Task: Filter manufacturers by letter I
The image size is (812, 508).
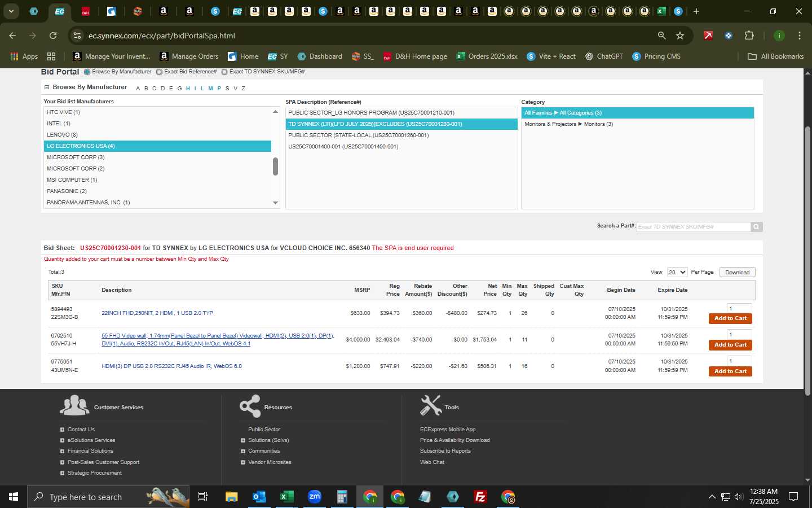Action: coord(195,89)
